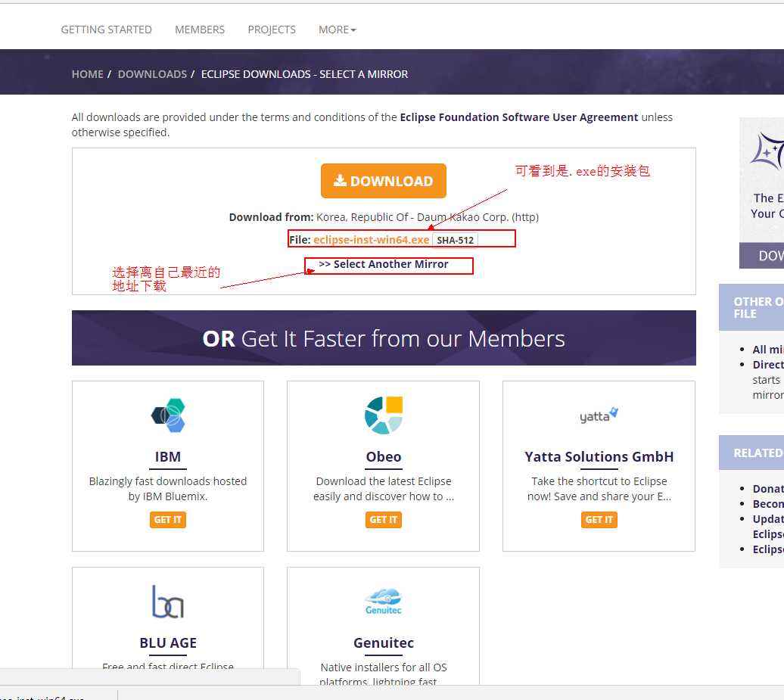The height and width of the screenshot is (700, 784).
Task: Open the BLU AGE title link
Action: coord(168,642)
